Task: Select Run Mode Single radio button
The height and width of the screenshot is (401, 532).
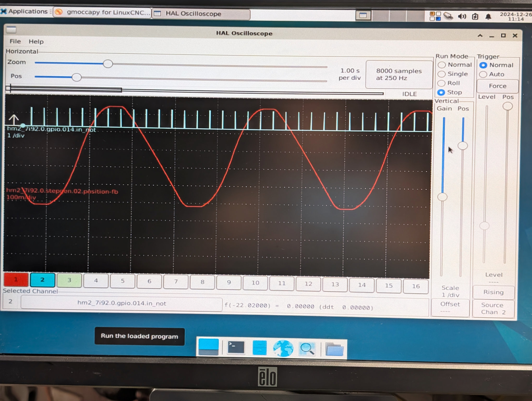Action: pos(441,74)
